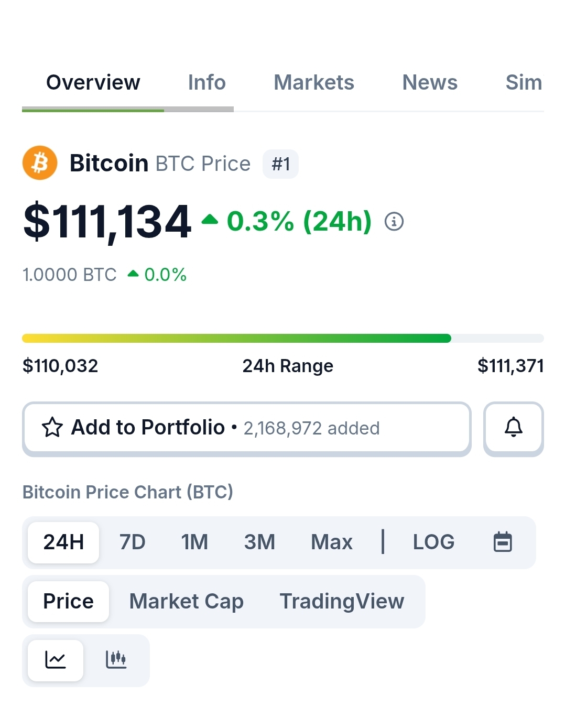Screen dimensions: 565x728
Task: Open the price change info circle icon
Action: click(394, 221)
